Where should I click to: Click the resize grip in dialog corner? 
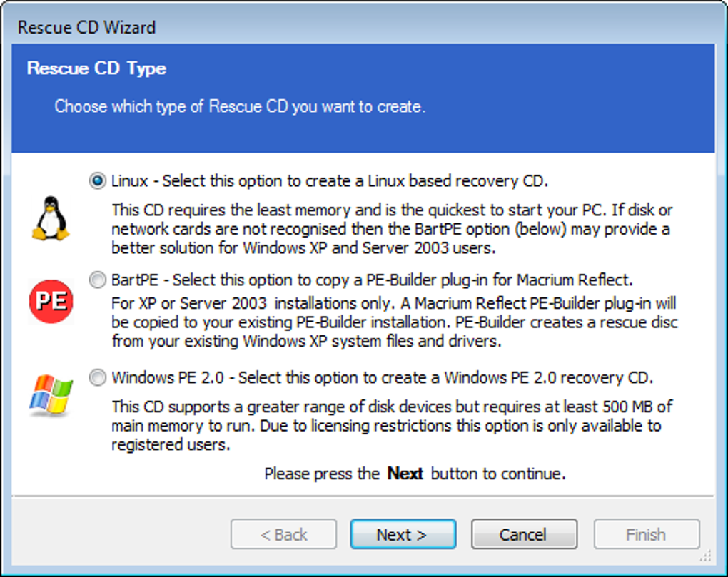click(705, 554)
